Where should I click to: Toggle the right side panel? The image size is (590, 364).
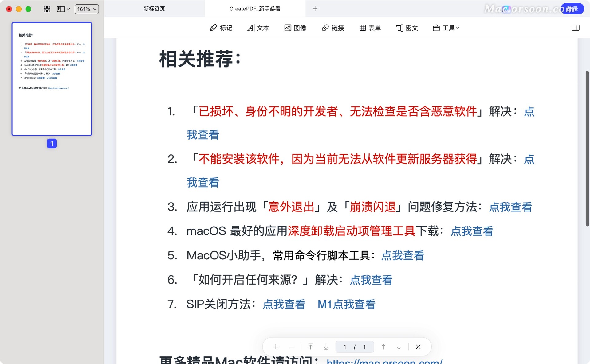(575, 28)
